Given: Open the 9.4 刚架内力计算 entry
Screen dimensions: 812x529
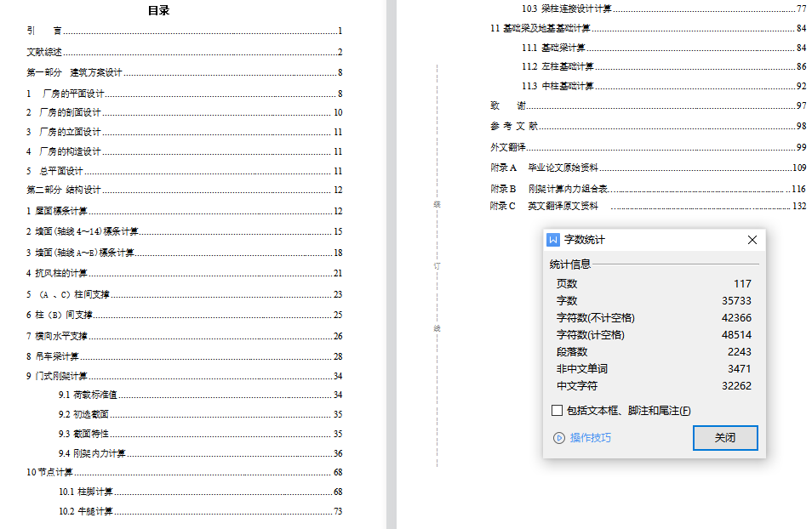Looking at the screenshot, I should tap(92, 454).
